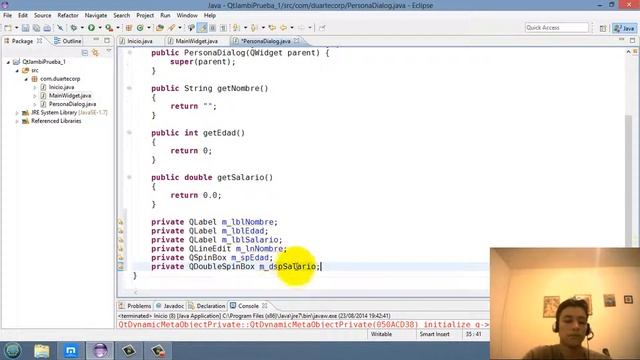Open the Package Explorer view menu arrow
Viewport: 640px width, 360px height.
tap(109, 51)
